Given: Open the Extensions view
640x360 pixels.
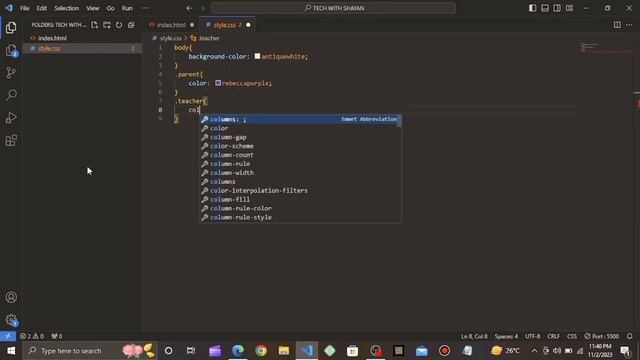Looking at the screenshot, I should point(11,140).
